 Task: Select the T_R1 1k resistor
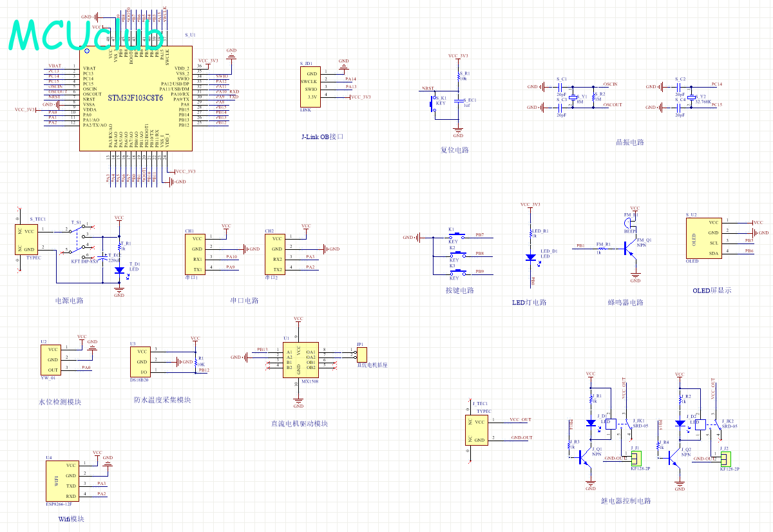119,247
